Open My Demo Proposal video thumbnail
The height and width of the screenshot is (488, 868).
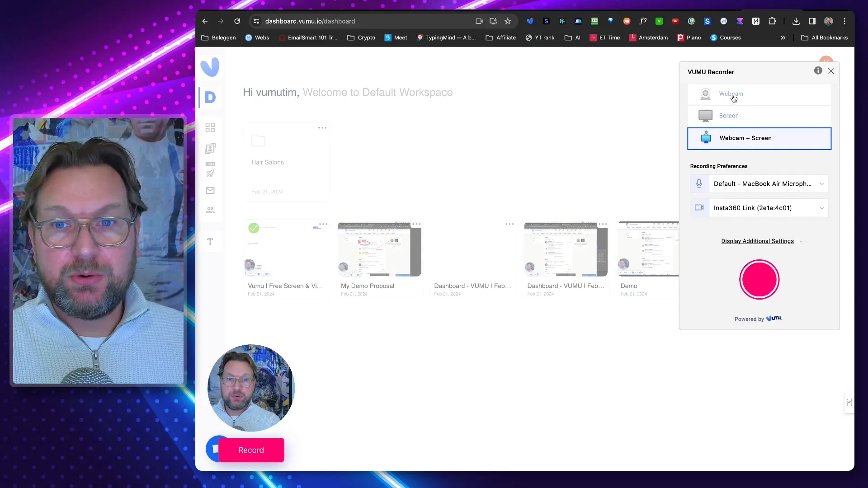point(379,249)
